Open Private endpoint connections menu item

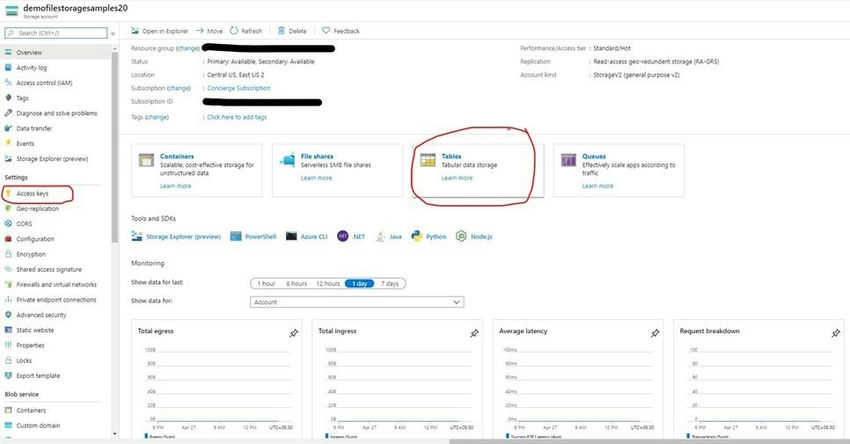(x=56, y=300)
